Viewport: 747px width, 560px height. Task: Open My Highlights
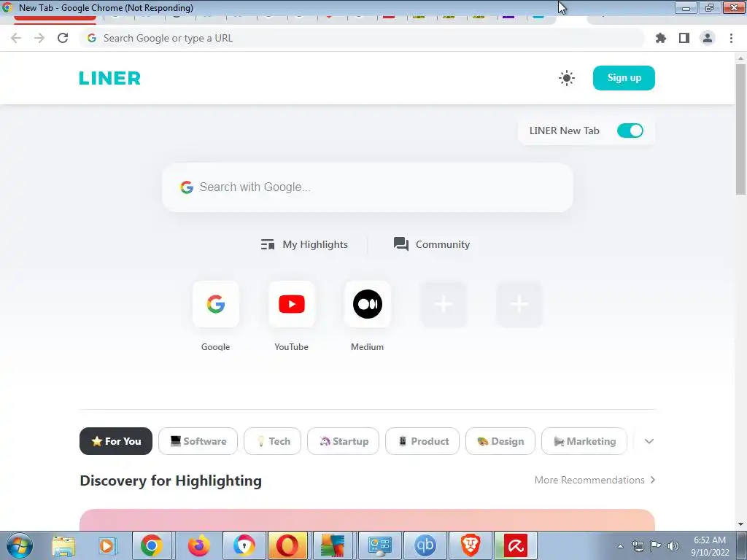pos(304,244)
